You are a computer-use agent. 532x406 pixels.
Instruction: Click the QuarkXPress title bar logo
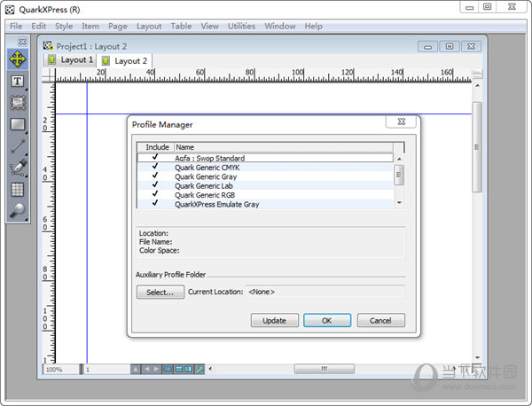10,10
